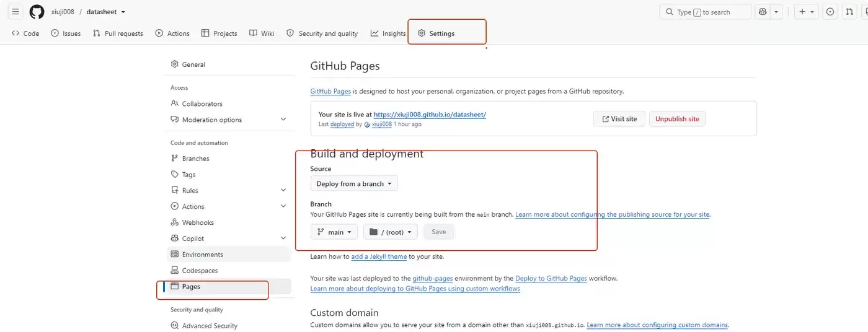Switch to the Issues tab
The width and height of the screenshot is (868, 332).
66,33
